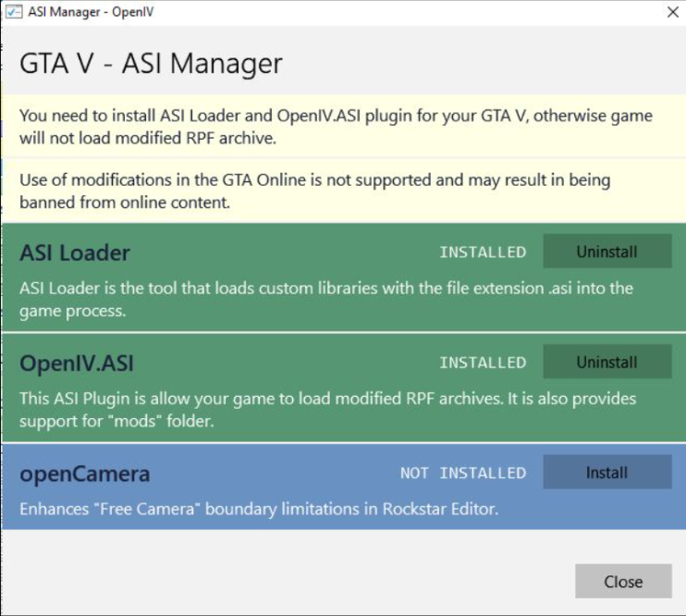This screenshot has width=686, height=616.
Task: Click the NOT INSTALLED status label
Action: coord(462,474)
